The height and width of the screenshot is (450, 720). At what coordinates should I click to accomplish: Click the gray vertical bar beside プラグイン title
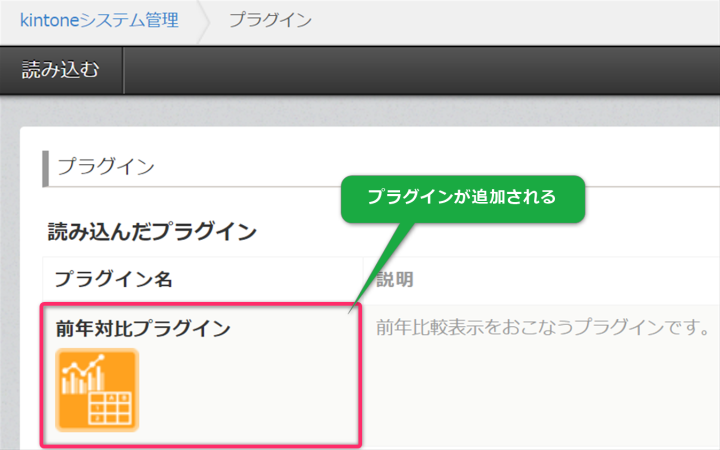click(x=45, y=167)
